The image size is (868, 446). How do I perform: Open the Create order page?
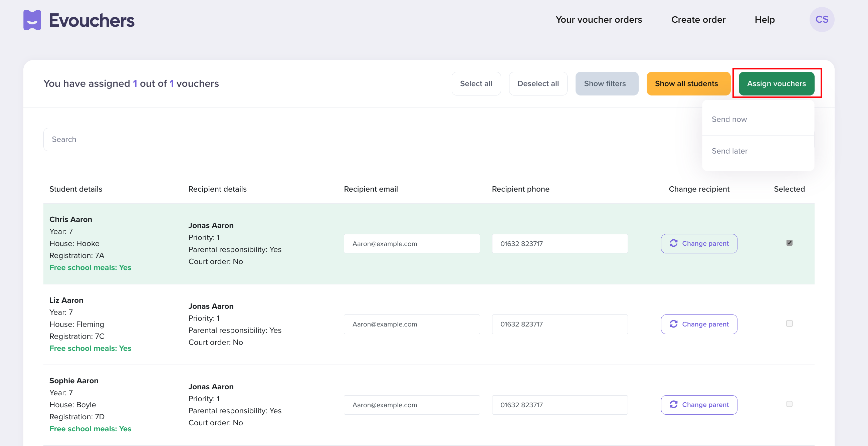pyautogui.click(x=698, y=20)
